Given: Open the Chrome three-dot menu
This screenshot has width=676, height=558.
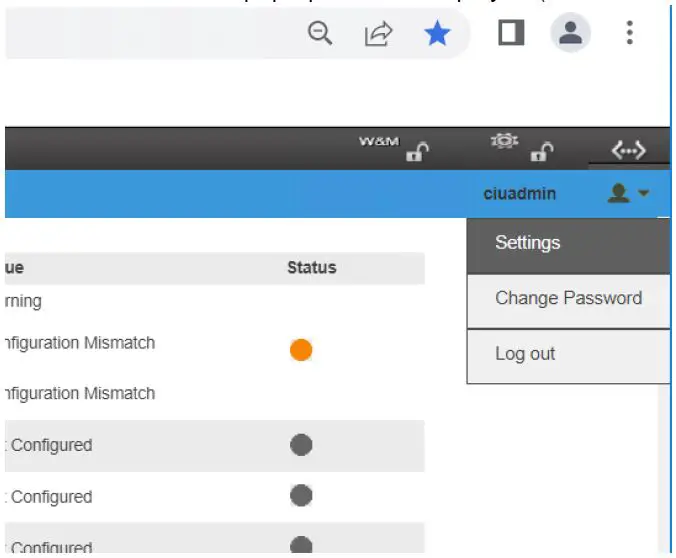Looking at the screenshot, I should pyautogui.click(x=629, y=34).
